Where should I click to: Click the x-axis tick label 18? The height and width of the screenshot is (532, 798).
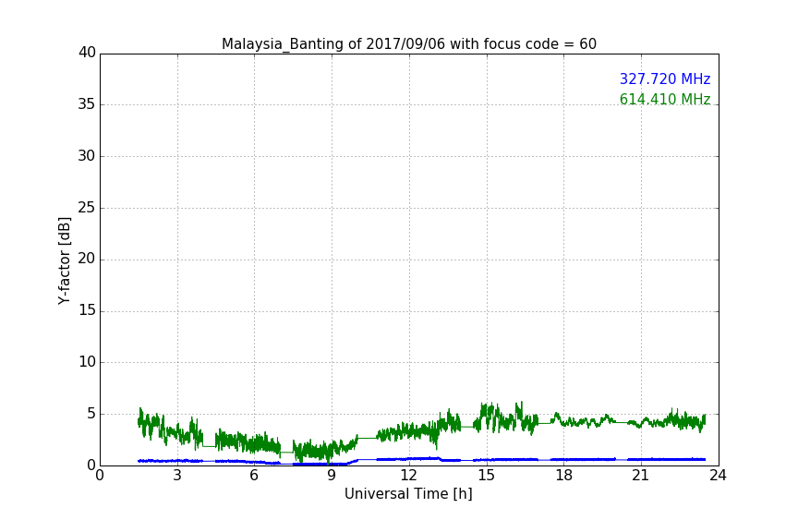[564, 476]
